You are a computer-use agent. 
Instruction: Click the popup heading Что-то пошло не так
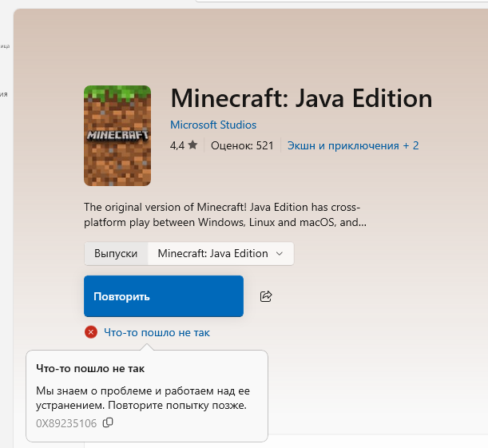click(x=90, y=368)
